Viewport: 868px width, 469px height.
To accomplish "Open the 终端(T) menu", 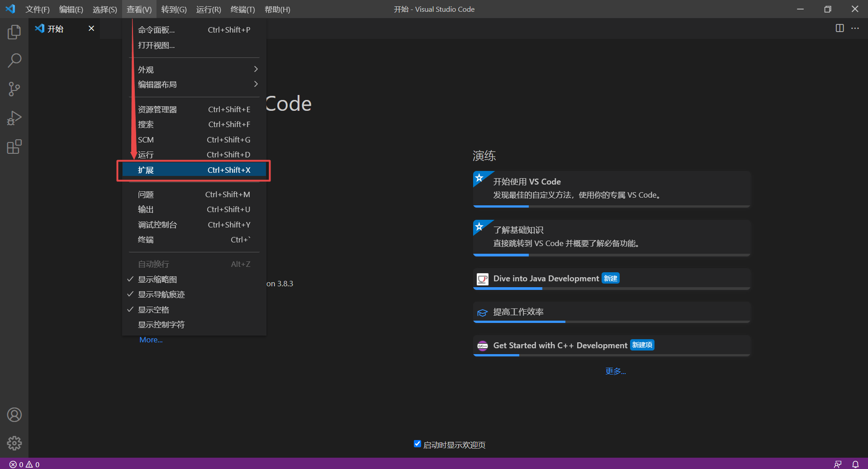I will click(x=242, y=9).
